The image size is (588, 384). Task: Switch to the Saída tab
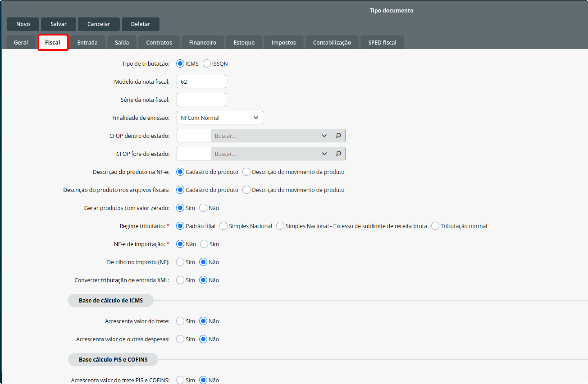pyautogui.click(x=122, y=42)
